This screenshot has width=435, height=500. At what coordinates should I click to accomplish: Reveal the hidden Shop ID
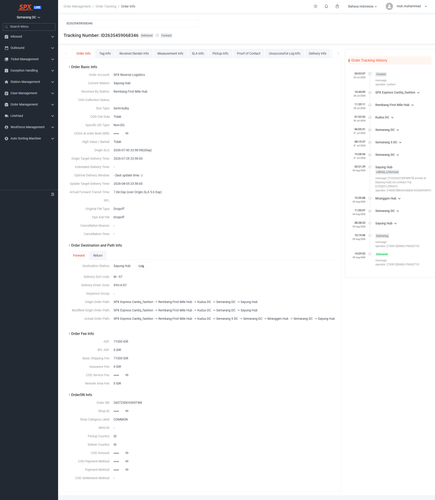127,411
